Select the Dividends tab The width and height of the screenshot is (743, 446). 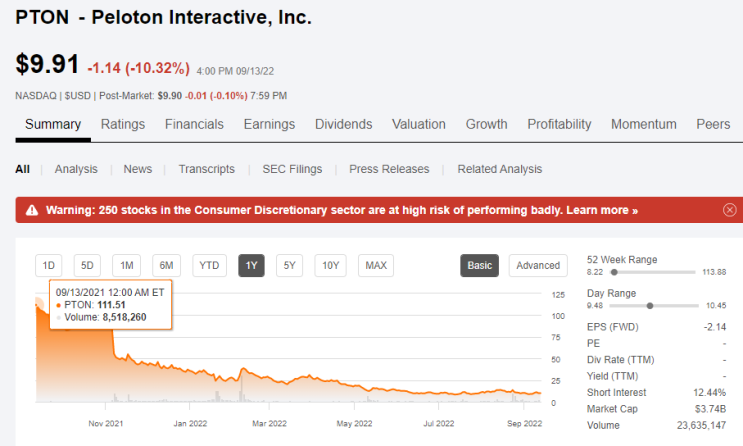(344, 124)
